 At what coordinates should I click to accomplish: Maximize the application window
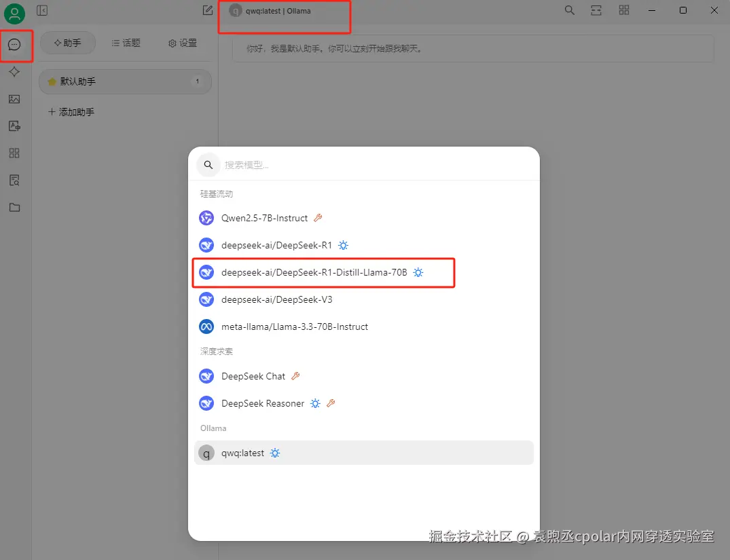(683, 10)
